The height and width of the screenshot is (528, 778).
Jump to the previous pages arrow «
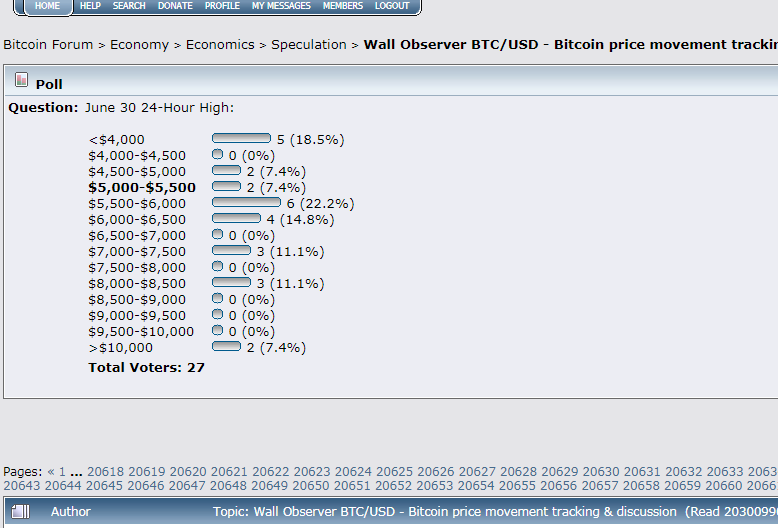click(x=51, y=471)
